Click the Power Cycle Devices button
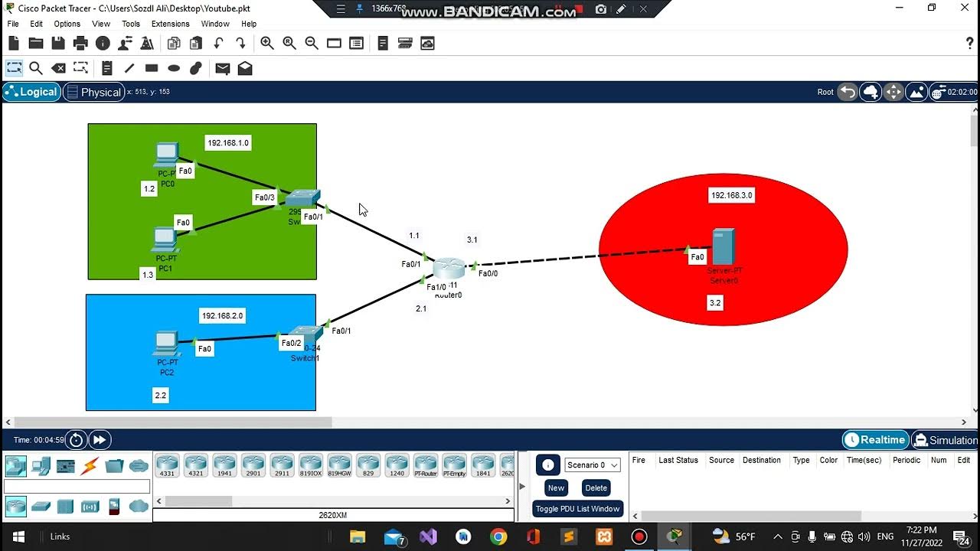980x551 pixels. coord(76,440)
